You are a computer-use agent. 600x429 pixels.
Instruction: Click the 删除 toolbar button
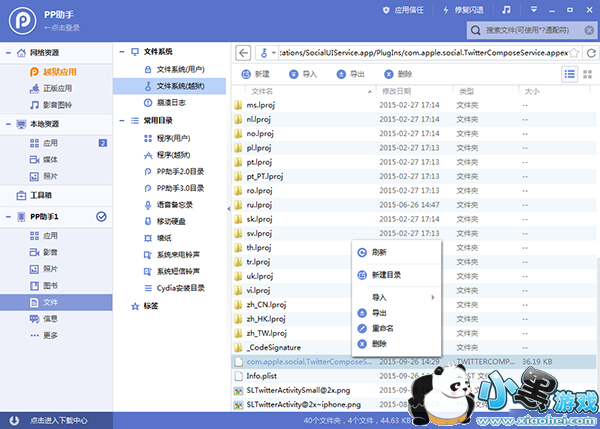(398, 74)
